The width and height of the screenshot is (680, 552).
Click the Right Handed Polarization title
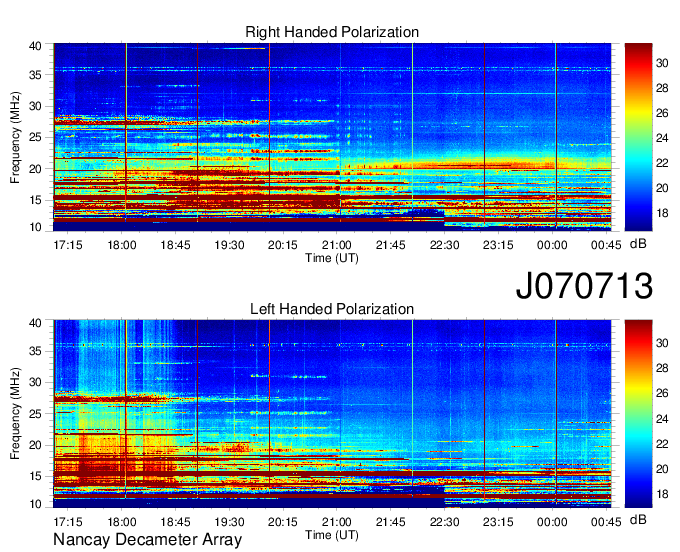pos(332,32)
